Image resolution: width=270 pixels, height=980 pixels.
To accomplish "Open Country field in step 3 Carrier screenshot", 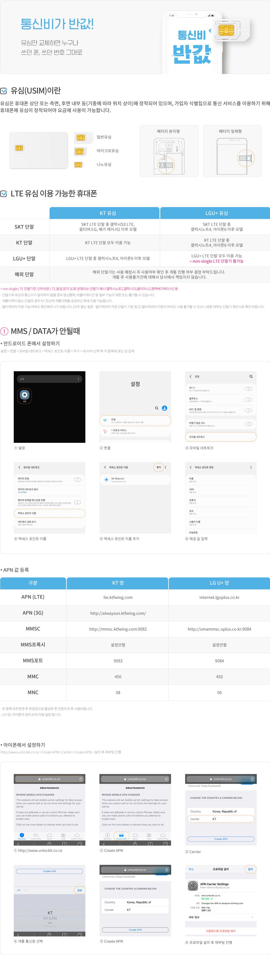I will coord(221,811).
